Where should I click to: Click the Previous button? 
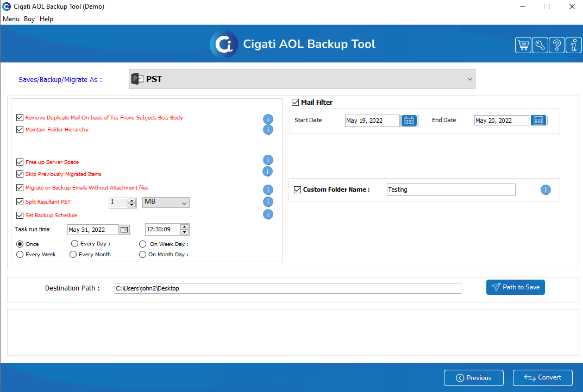point(474,378)
